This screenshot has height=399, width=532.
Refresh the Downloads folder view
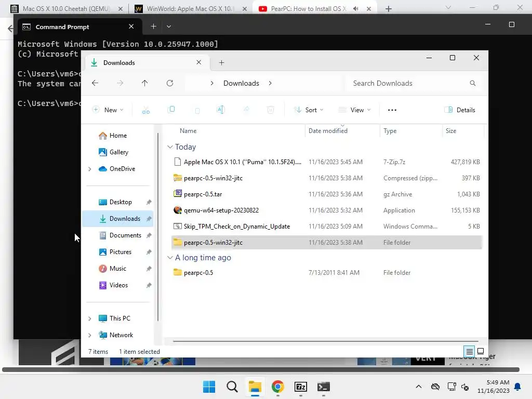click(170, 83)
